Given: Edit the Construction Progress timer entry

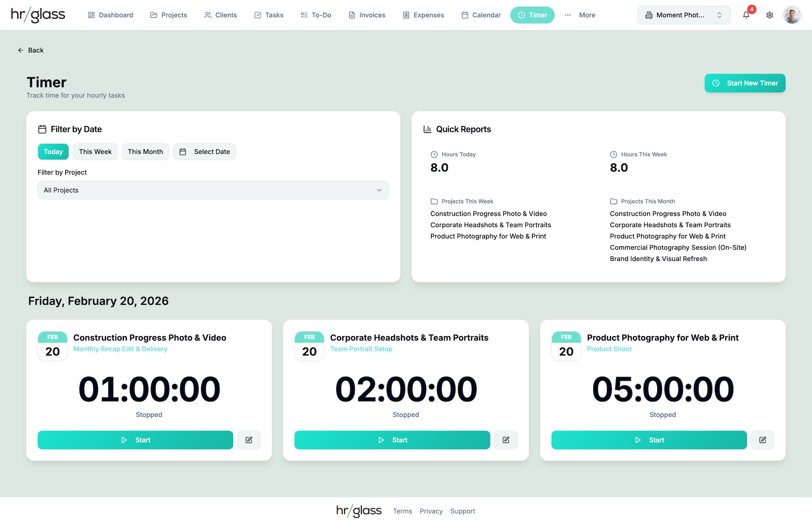Looking at the screenshot, I should [x=249, y=440].
